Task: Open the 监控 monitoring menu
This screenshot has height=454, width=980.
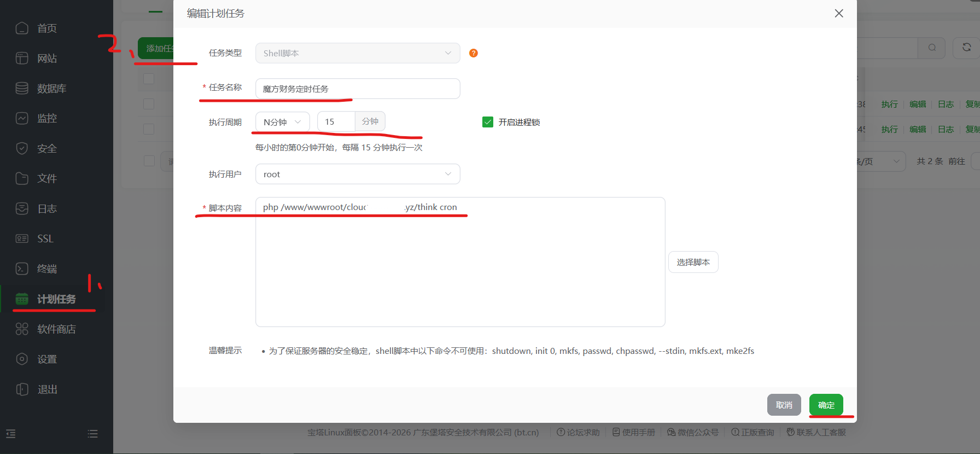Action: 46,118
